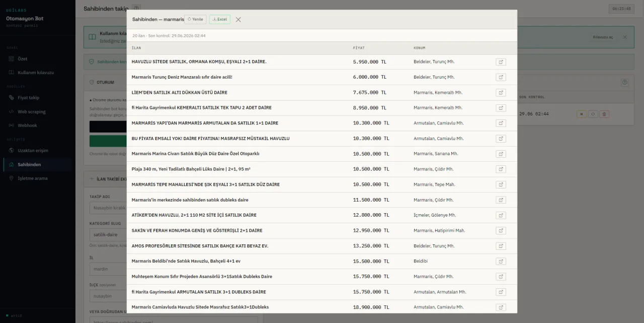The height and width of the screenshot is (323, 644).
Task: Open external link for LİEM'DEN SATILIK listing
Action: (501, 93)
